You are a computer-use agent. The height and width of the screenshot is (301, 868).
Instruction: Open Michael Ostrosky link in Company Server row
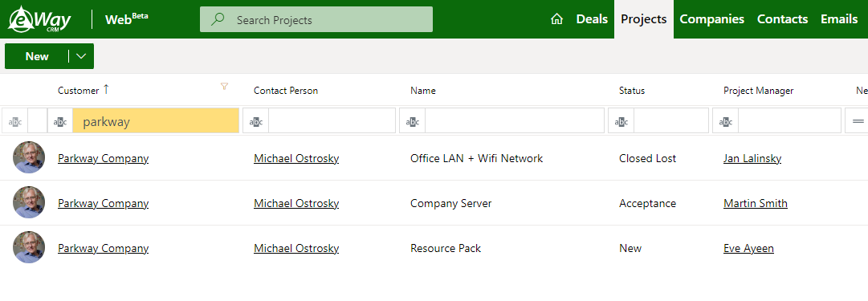pyautogui.click(x=296, y=203)
